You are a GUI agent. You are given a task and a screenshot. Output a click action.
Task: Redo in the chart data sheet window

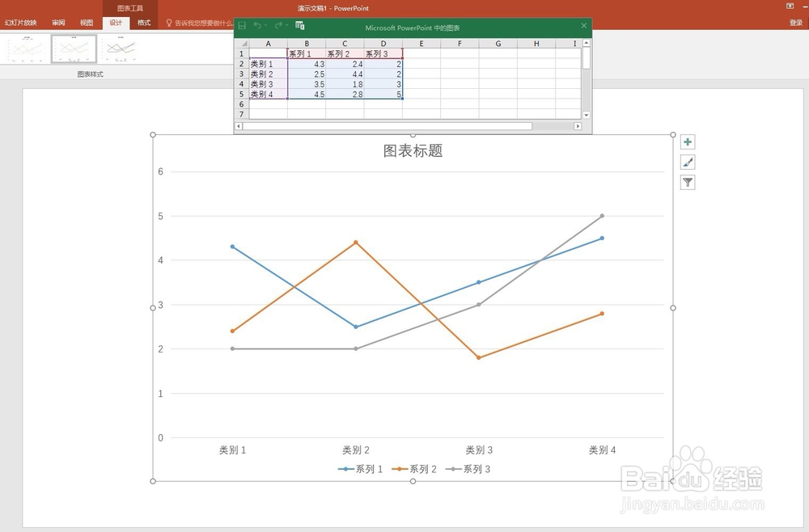(278, 25)
